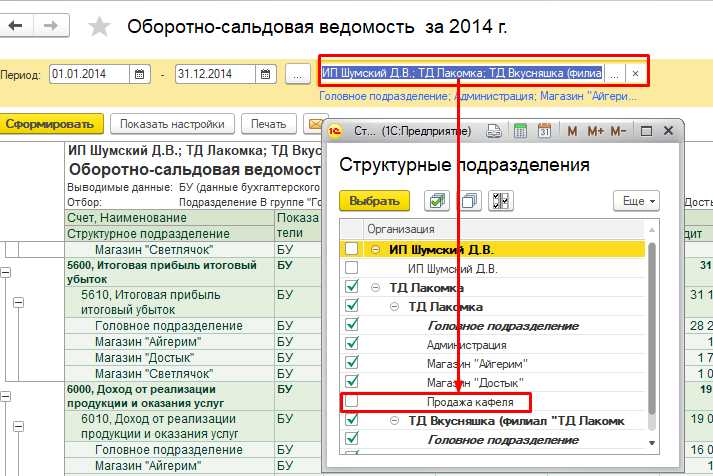Add report to favorites with star icon

(99, 26)
